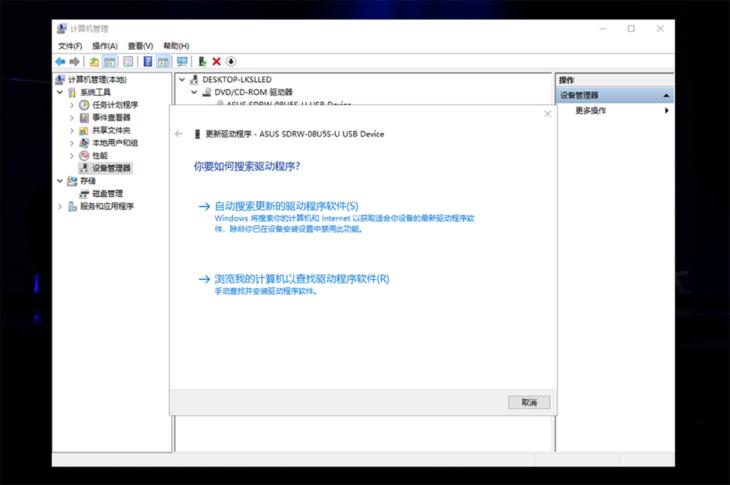730x485 pixels.
Task: Expand the 服务和应用程序 tree node
Action: point(60,206)
